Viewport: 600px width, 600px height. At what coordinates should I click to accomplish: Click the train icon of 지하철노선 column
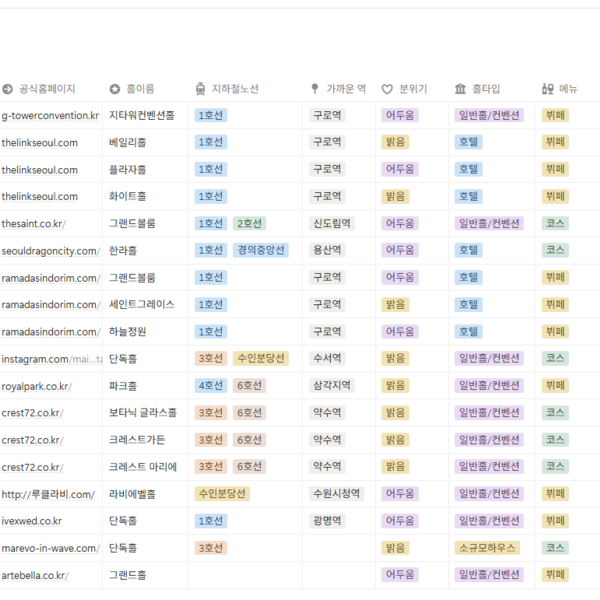point(200,89)
